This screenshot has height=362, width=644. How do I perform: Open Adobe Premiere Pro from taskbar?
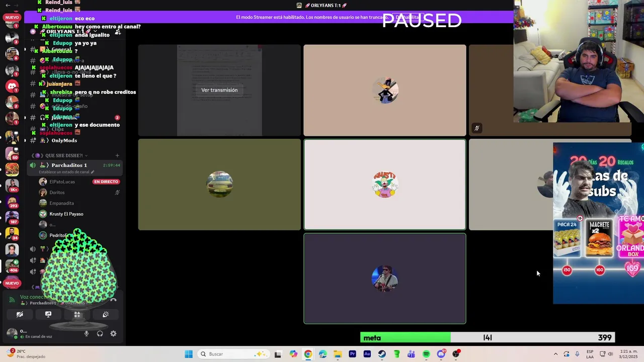tap(352, 354)
